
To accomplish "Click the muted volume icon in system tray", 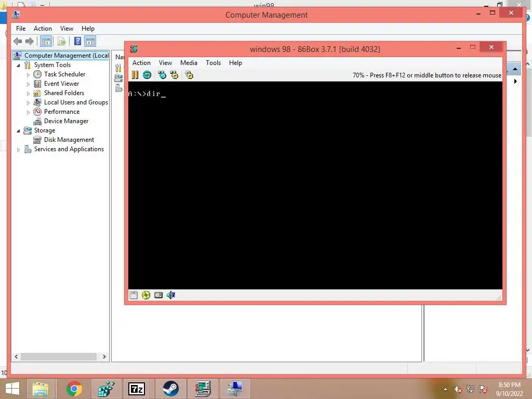I will pos(458,390).
